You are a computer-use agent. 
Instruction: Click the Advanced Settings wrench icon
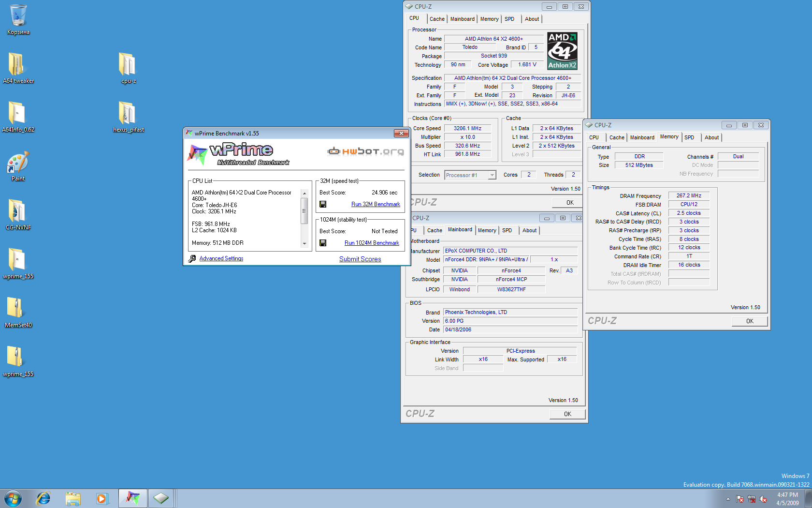192,259
